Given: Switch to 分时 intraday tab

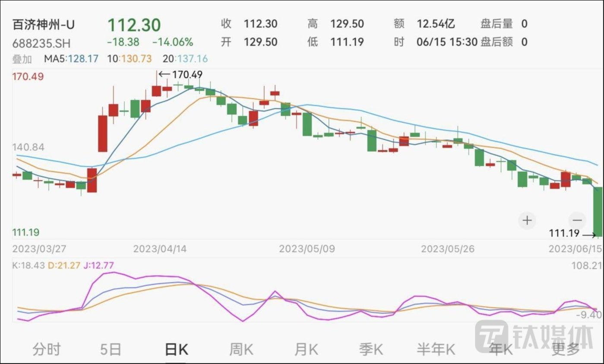Looking at the screenshot, I should click(x=47, y=348).
